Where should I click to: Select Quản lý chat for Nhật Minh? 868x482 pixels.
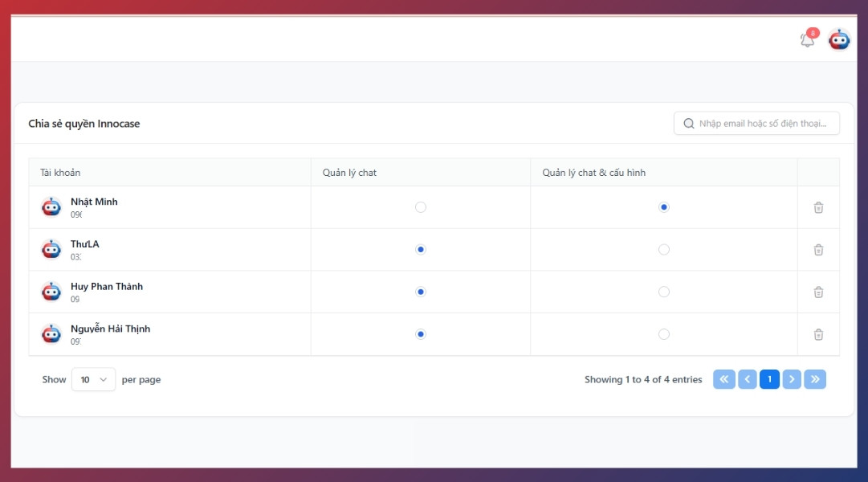point(421,207)
